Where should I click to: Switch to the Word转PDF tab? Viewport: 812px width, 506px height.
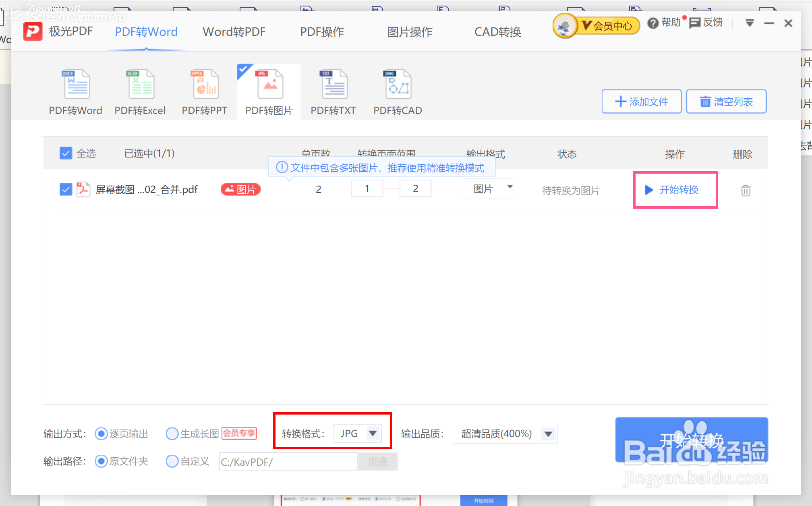click(234, 32)
